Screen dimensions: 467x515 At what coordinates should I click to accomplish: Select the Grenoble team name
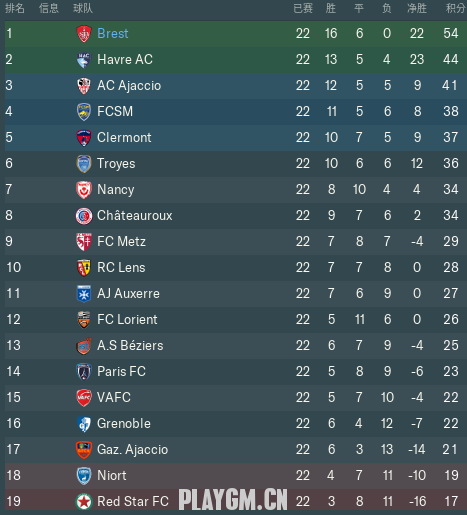click(124, 424)
